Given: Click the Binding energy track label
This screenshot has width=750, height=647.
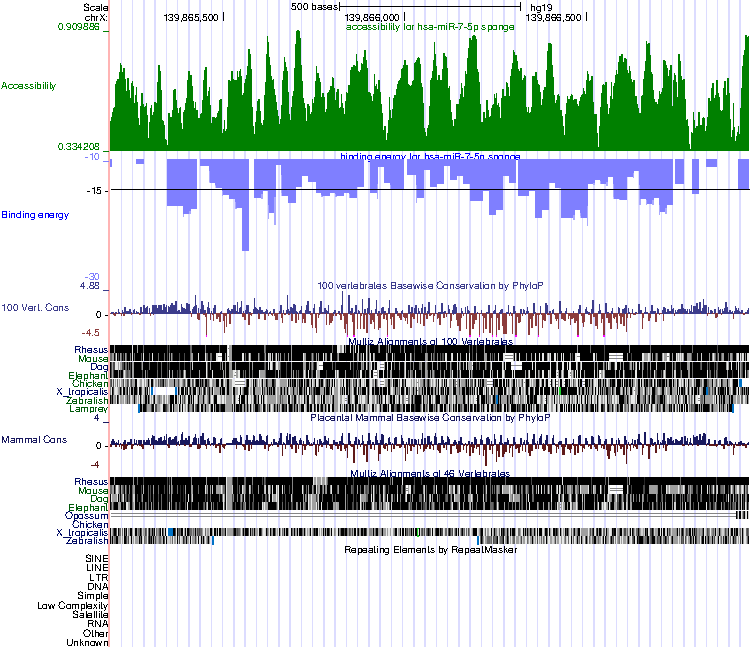Looking at the screenshot, I should [x=33, y=215].
